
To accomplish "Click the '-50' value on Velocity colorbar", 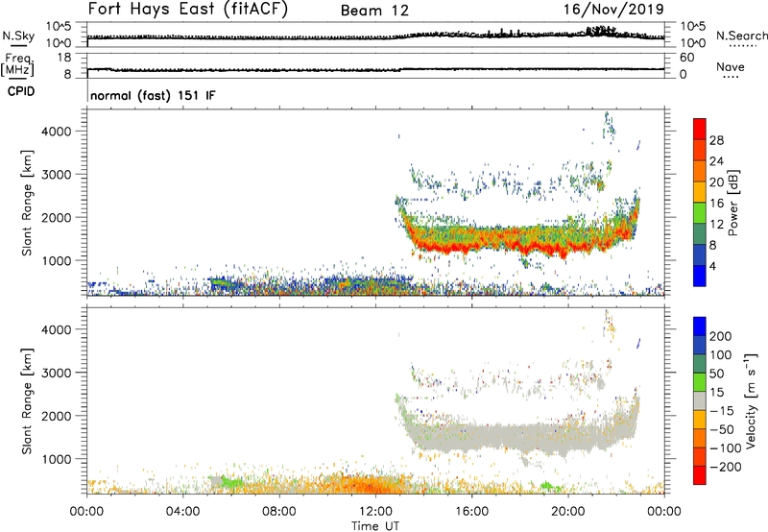I will 722,429.
